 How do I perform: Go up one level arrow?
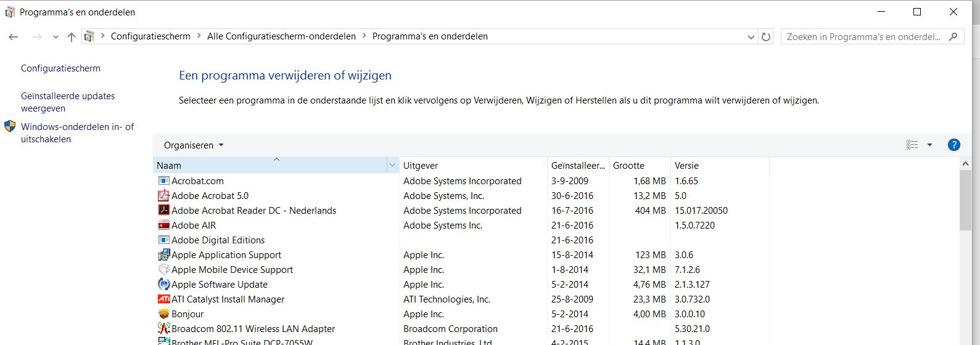pyautogui.click(x=72, y=37)
